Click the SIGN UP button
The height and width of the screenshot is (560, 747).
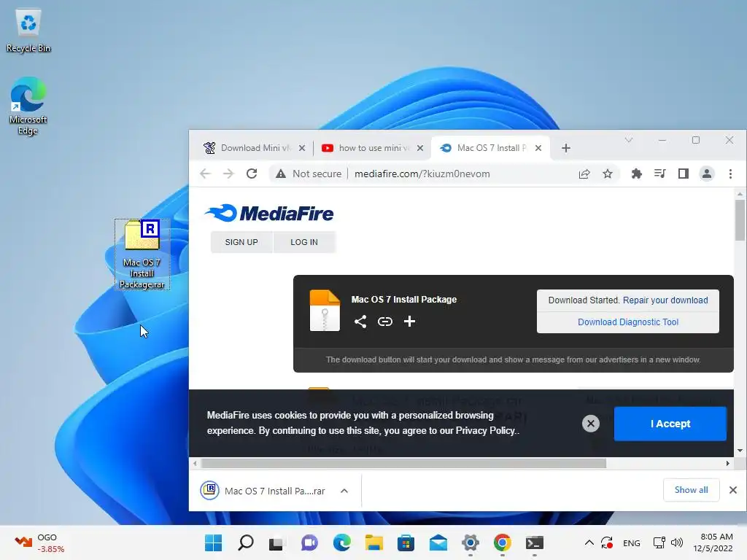[241, 242]
